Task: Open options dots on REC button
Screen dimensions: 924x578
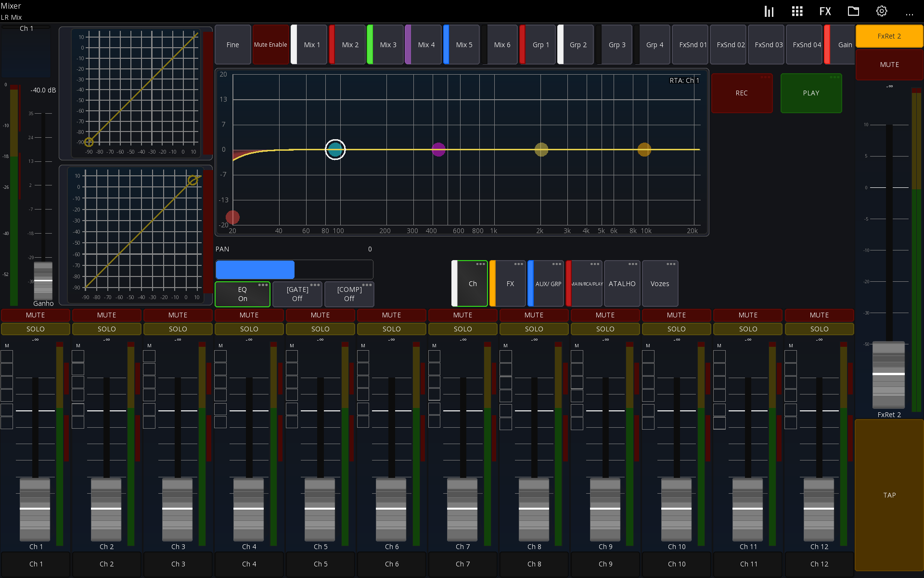Action: (766, 77)
